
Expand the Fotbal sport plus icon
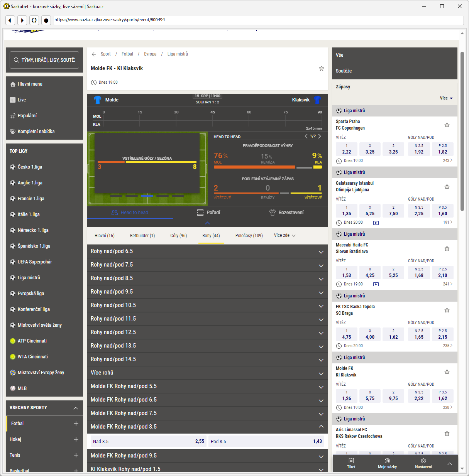click(76, 424)
